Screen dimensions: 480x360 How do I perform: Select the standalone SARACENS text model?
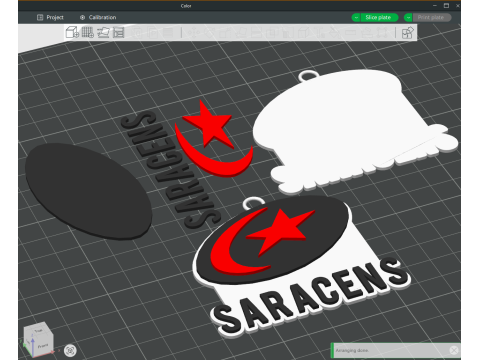point(170,169)
